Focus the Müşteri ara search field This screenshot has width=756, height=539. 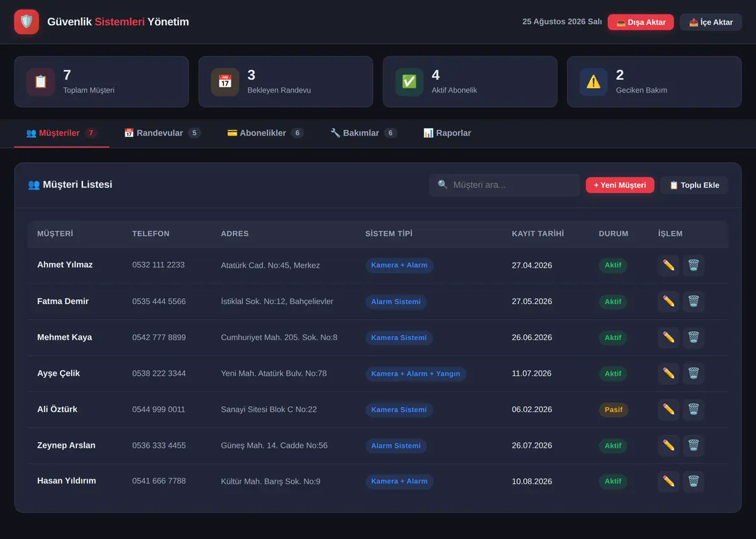point(505,185)
